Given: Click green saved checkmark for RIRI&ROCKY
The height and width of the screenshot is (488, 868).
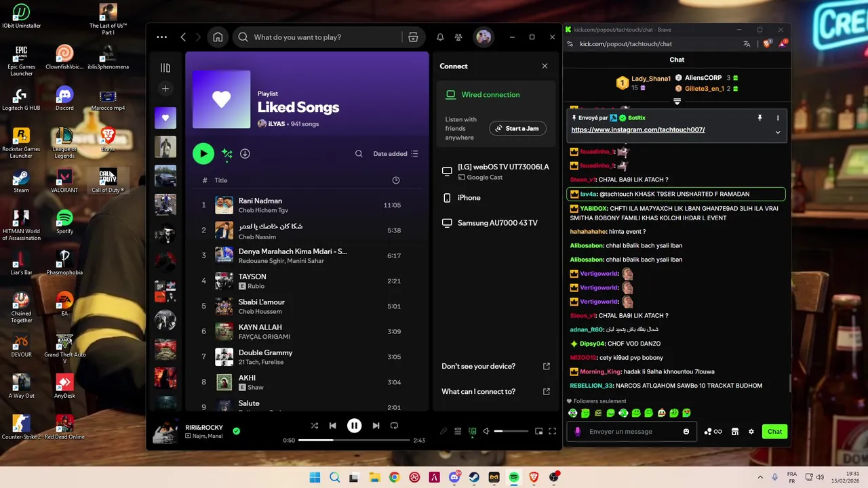Looking at the screenshot, I should pos(236,431).
